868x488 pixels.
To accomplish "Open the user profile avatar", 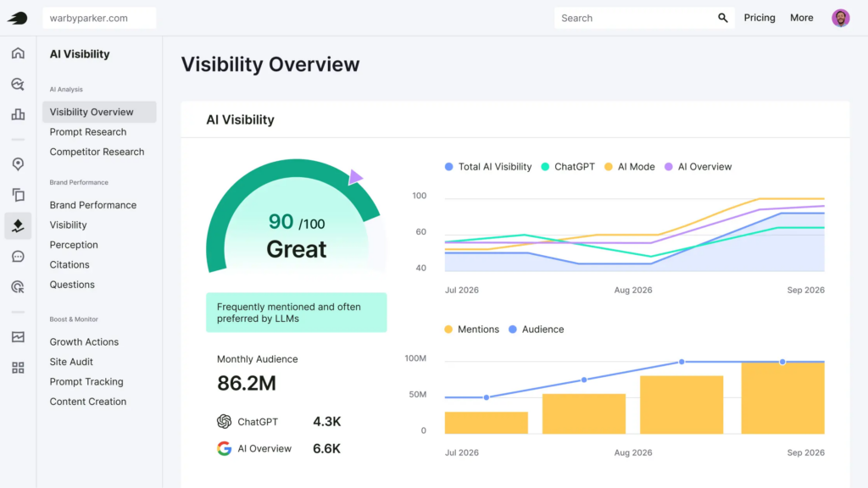I will tap(840, 18).
